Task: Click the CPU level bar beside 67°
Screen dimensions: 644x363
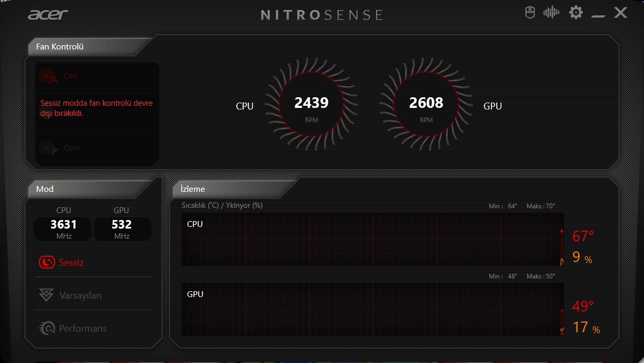Action: [x=562, y=246]
